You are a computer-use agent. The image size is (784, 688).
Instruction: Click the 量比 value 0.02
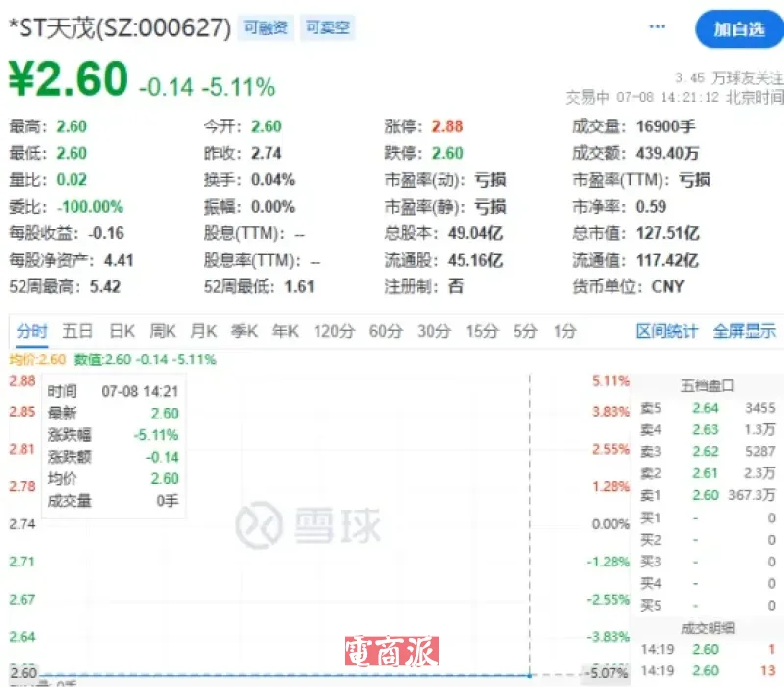(72, 180)
